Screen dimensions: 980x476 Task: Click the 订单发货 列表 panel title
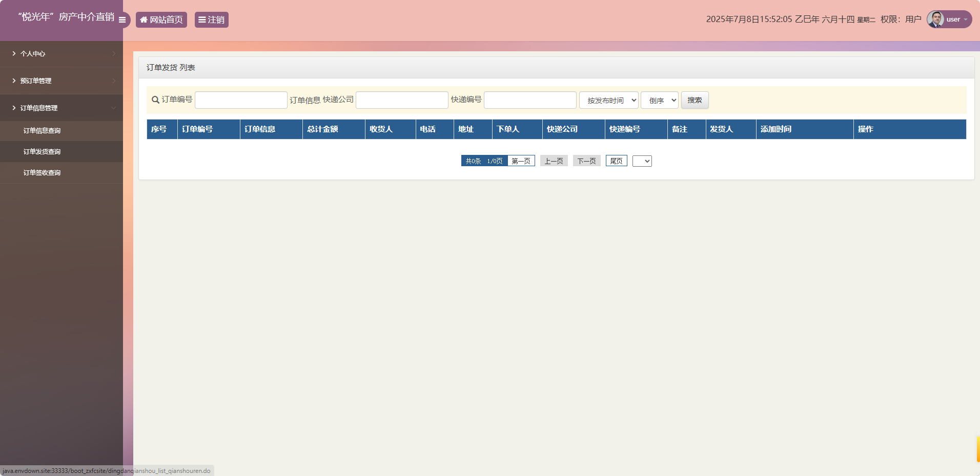(x=171, y=68)
